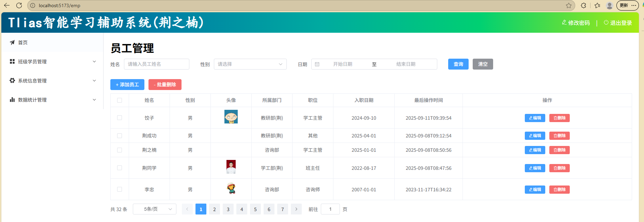Expand the 班级学员管理 sidebar menu
The height and width of the screenshot is (222, 644).
(53, 61)
